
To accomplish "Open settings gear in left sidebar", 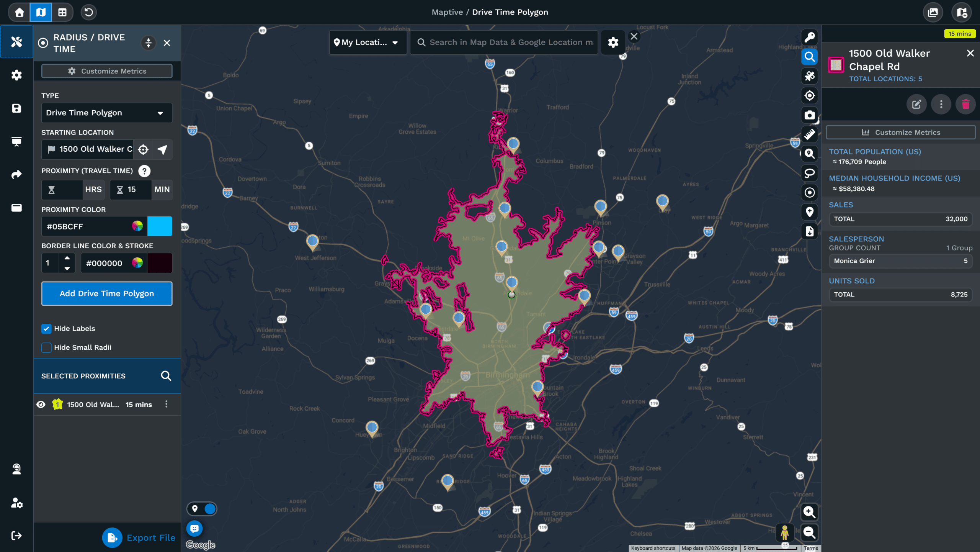I will (16, 75).
